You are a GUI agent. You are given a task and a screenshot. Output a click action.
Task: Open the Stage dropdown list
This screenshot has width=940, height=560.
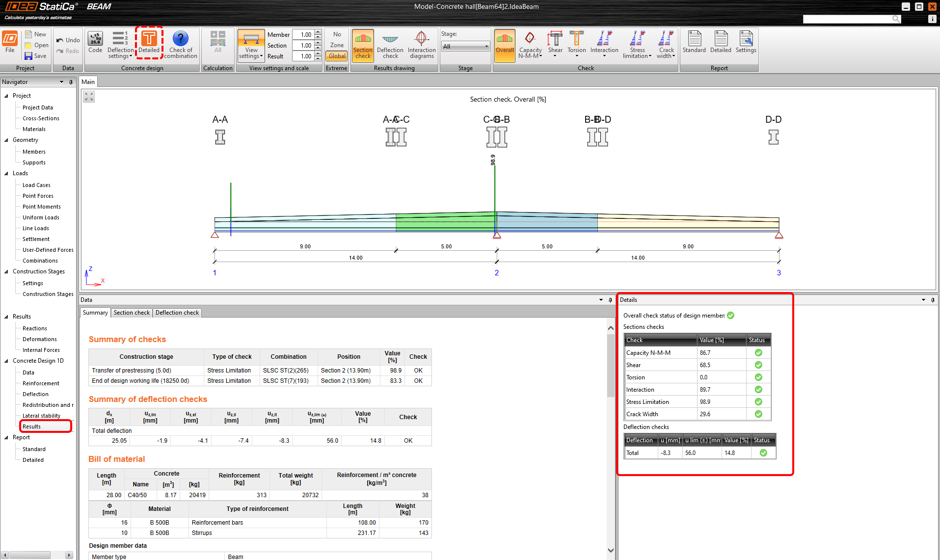(465, 47)
